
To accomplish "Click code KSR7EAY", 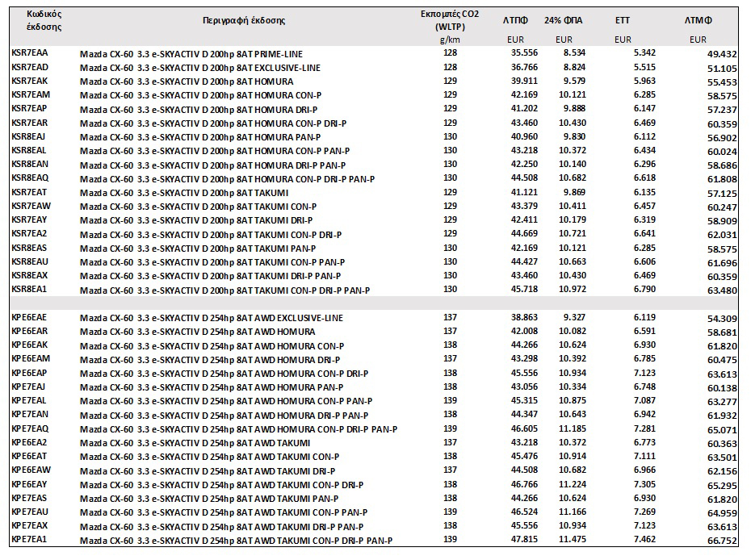I will (29, 219).
